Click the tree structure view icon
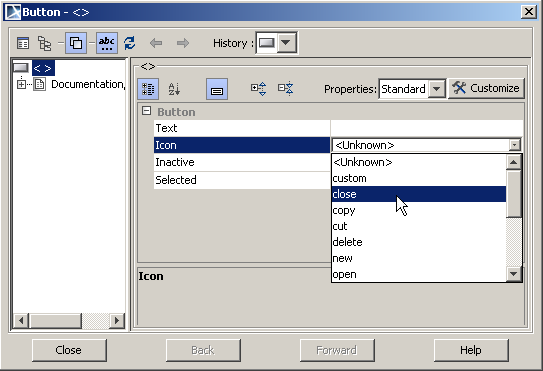 coord(44,43)
